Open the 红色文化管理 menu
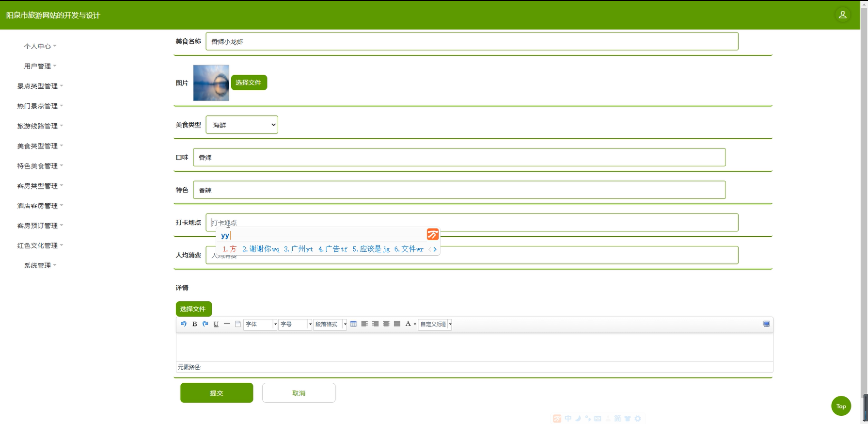The image size is (868, 424). click(40, 245)
